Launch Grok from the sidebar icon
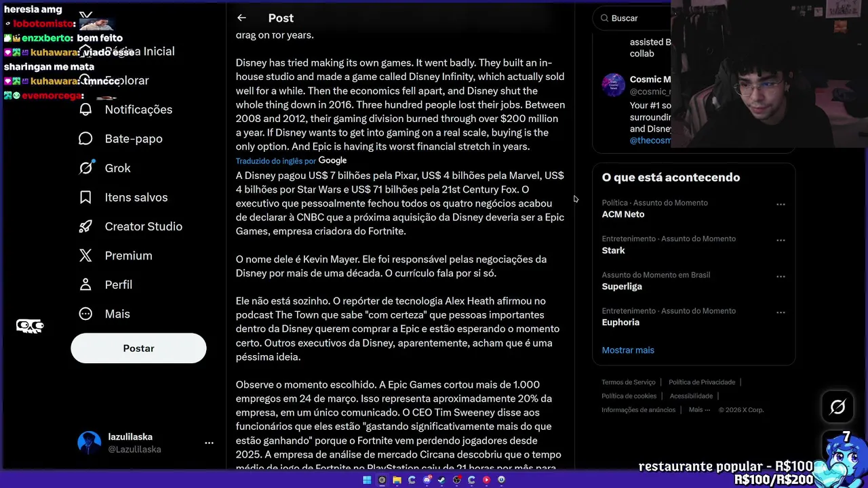This screenshot has height=488, width=868. coord(85,168)
